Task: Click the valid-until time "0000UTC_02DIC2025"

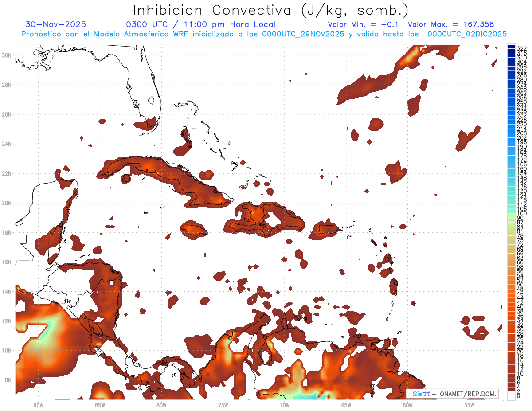Action: (x=467, y=34)
